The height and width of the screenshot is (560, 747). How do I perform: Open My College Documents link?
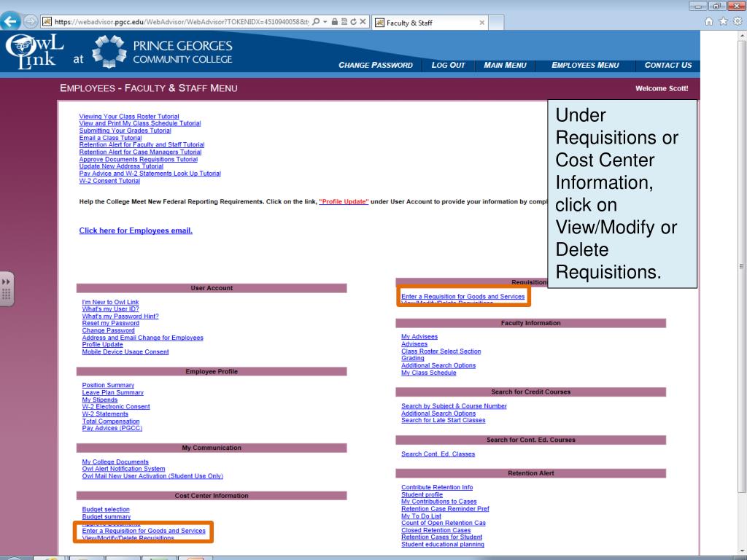(x=115, y=462)
